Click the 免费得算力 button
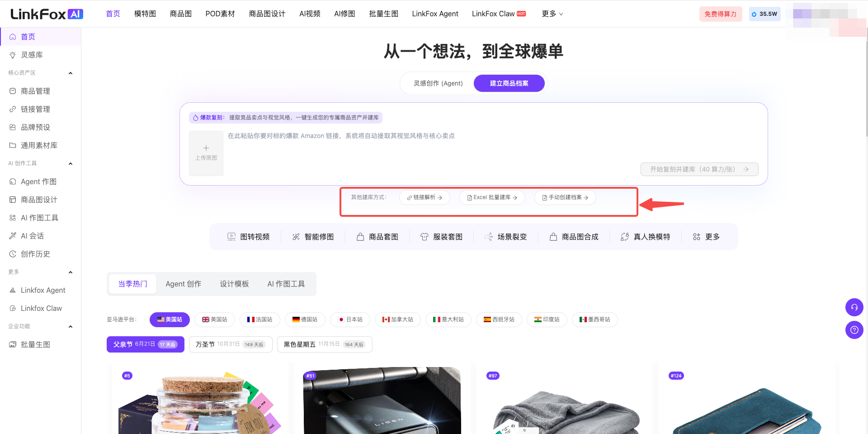The image size is (868, 434). tap(721, 14)
